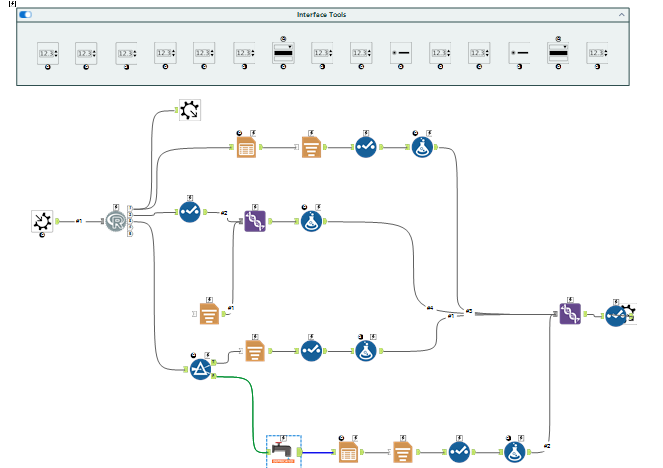This screenshot has width=663, height=468.
Task: Select the R tool
Action: coord(115,221)
